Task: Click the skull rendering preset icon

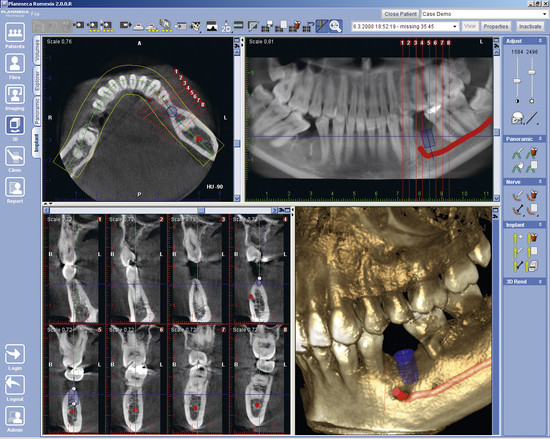Action: click(x=517, y=118)
